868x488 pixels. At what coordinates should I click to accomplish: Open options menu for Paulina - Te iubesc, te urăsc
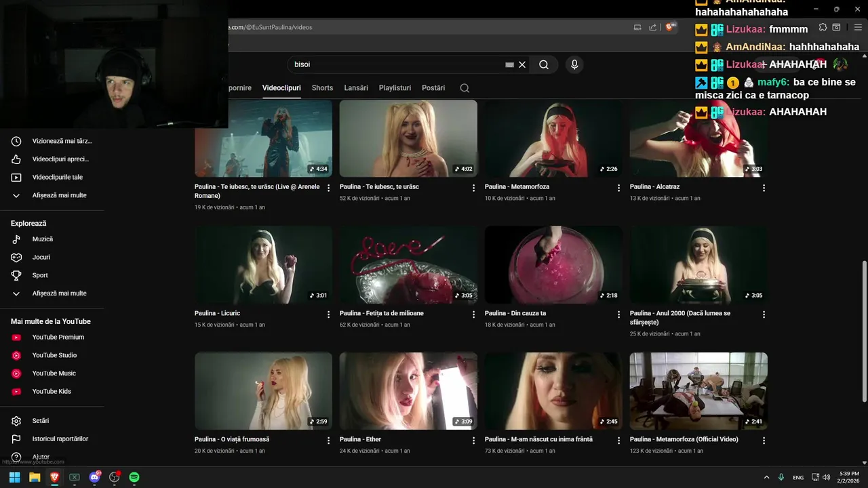(x=473, y=188)
